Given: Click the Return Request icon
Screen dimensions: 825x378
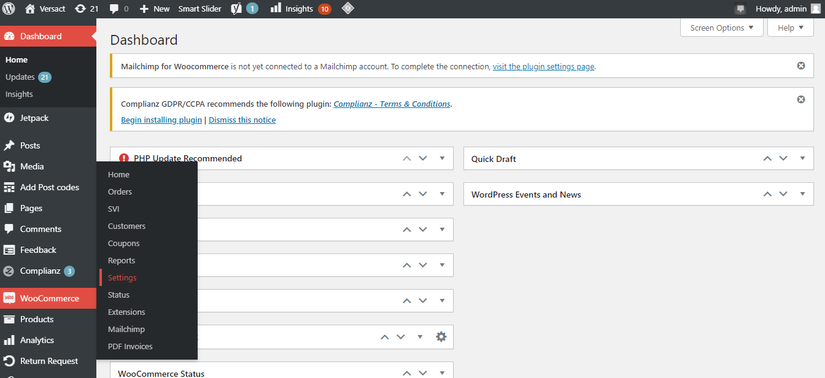Looking at the screenshot, I should click(9, 361).
